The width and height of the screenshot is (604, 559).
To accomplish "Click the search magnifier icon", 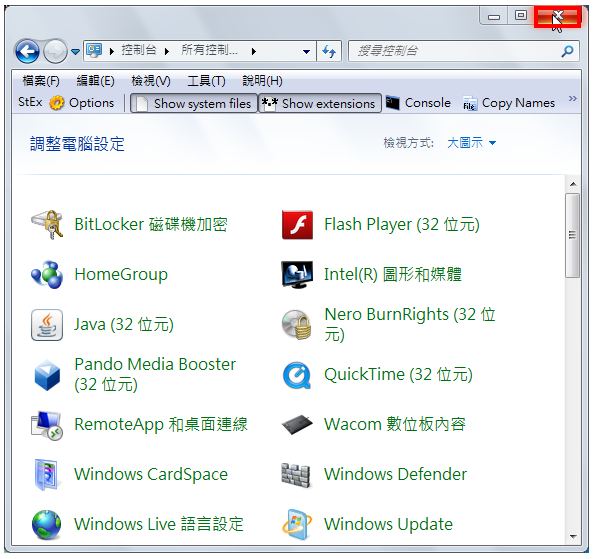I will (x=567, y=51).
